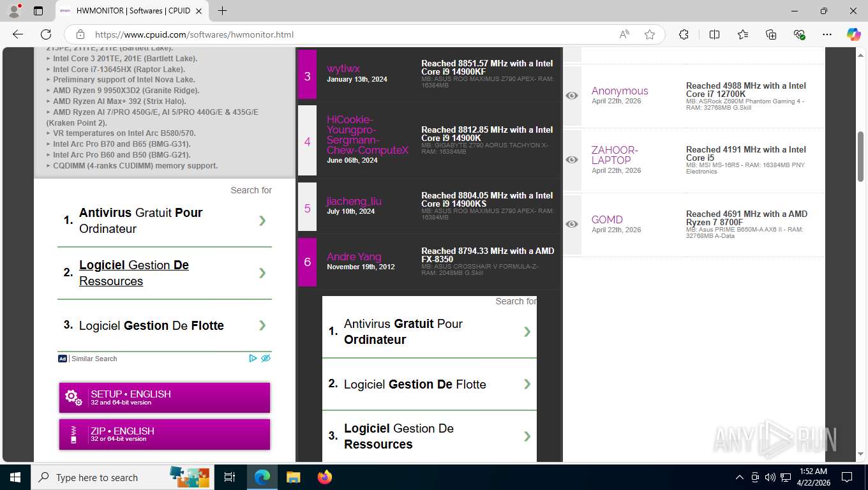Viewport: 868px width, 490px height.
Task: Open Anonymous validation link
Action: tap(620, 91)
